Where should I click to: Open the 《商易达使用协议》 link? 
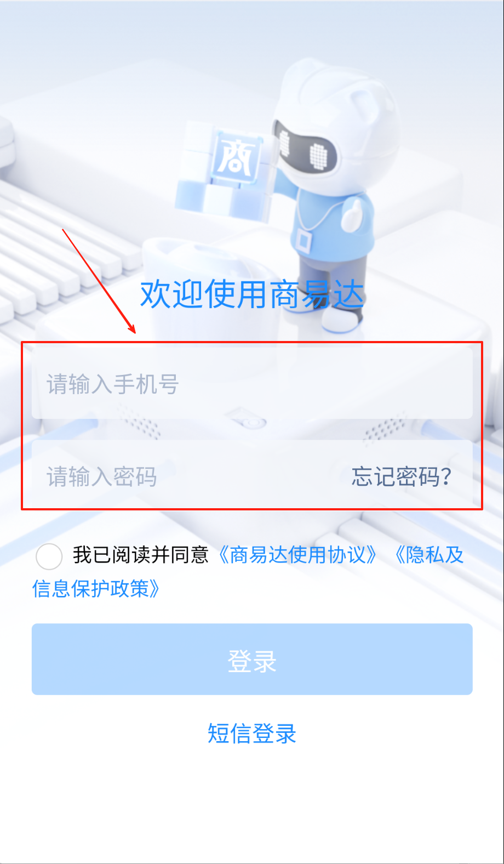pos(297,555)
